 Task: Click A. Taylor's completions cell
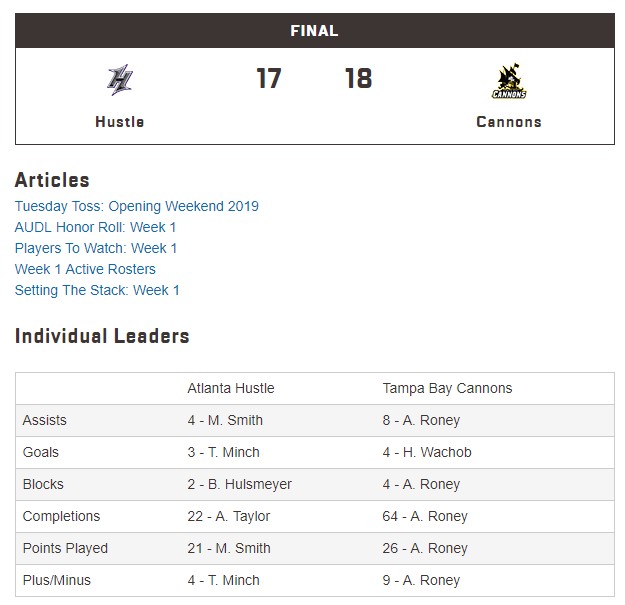pos(229,516)
